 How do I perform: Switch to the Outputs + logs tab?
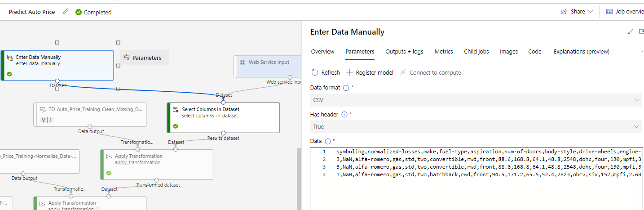[x=404, y=52]
